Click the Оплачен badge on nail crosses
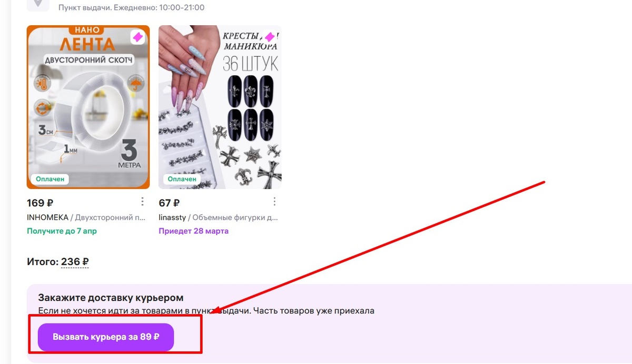 tap(182, 179)
